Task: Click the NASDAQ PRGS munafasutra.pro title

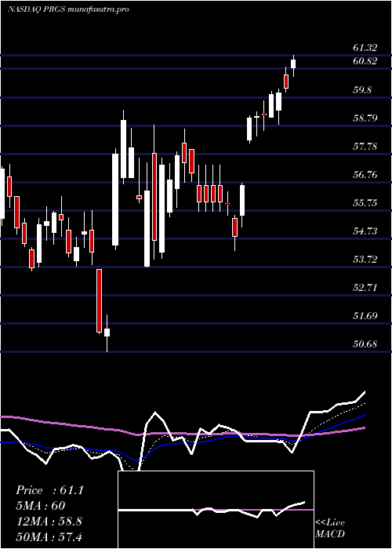Action: [x=68, y=9]
